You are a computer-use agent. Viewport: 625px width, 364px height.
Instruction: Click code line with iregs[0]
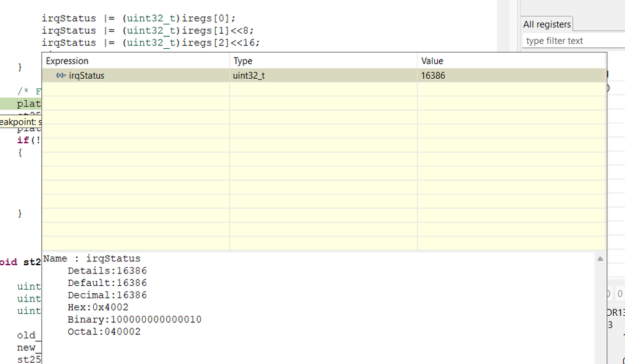click(x=139, y=18)
